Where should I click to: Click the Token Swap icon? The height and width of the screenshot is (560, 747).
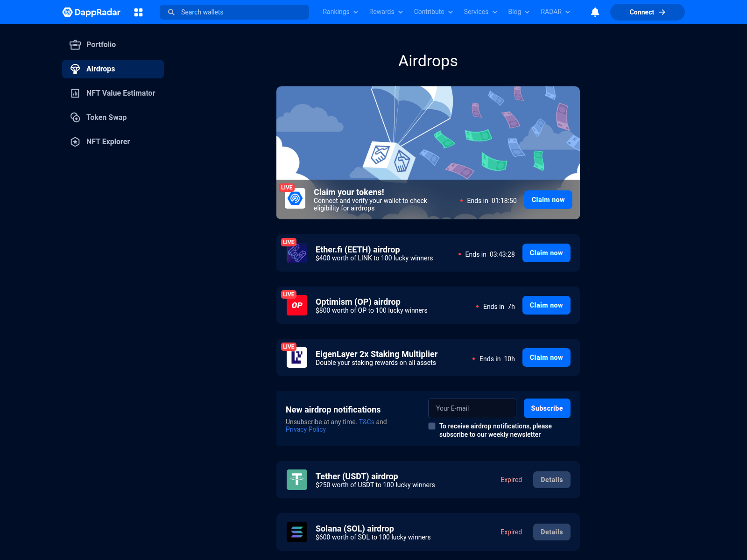pyautogui.click(x=75, y=117)
